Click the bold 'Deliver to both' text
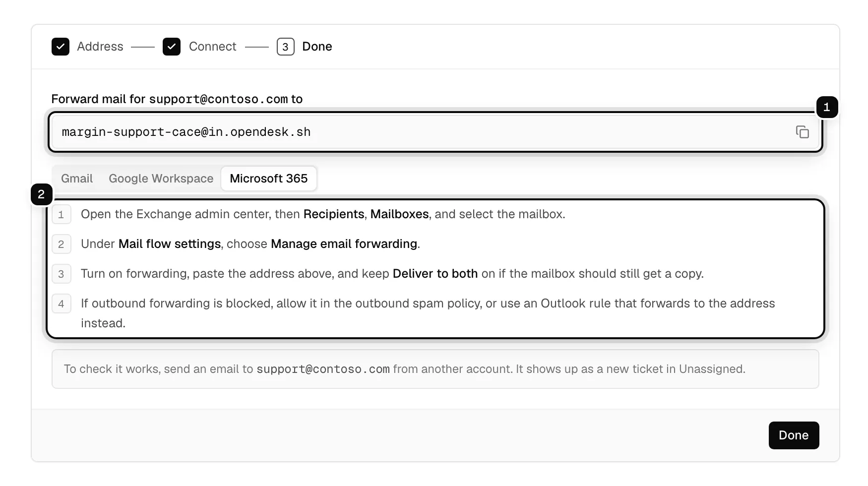 click(435, 274)
